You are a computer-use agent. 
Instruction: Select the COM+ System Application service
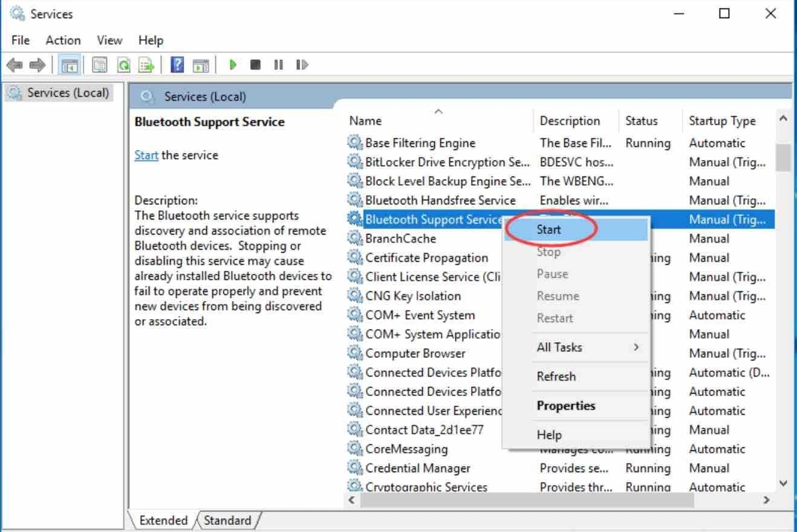433,334
